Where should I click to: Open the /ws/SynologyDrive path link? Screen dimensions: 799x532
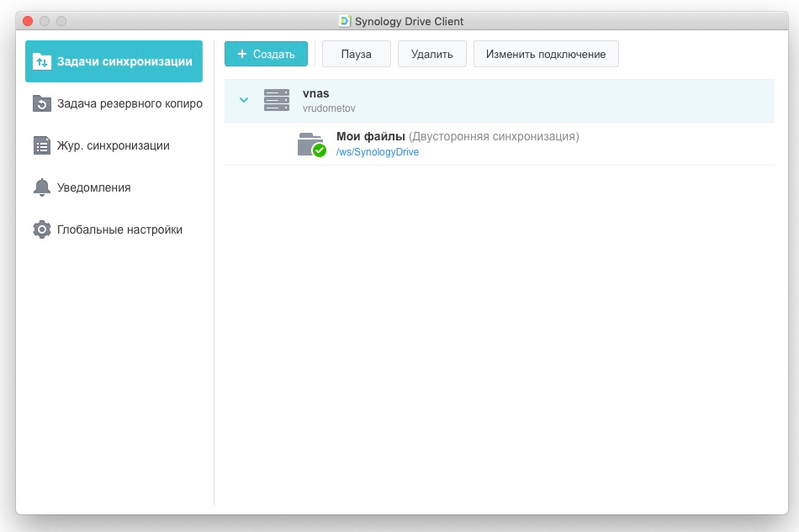tap(378, 152)
